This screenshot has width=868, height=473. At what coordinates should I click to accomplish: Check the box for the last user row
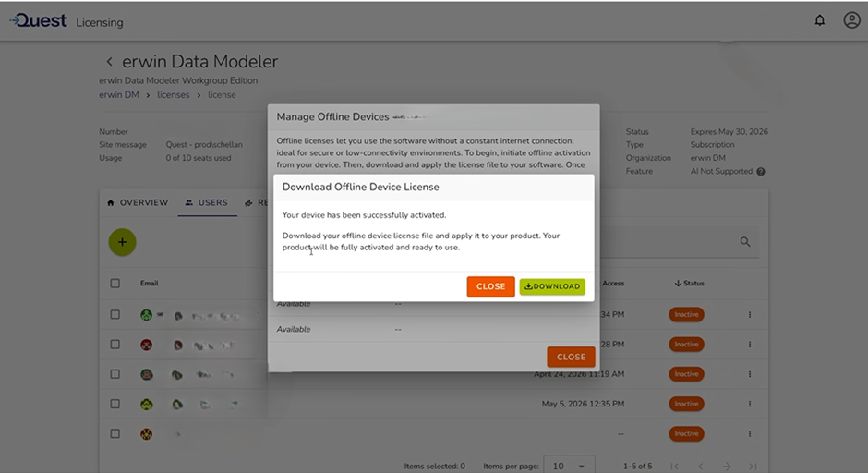[115, 433]
